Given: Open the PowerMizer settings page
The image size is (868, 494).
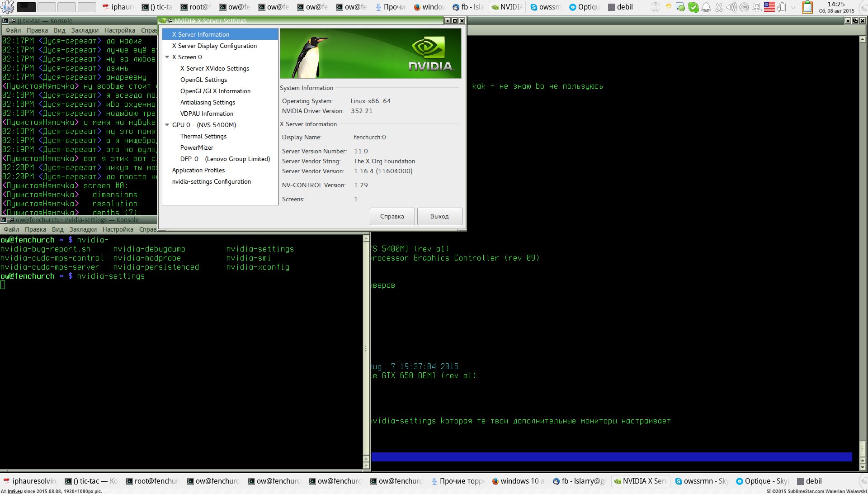Looking at the screenshot, I should pyautogui.click(x=197, y=147).
